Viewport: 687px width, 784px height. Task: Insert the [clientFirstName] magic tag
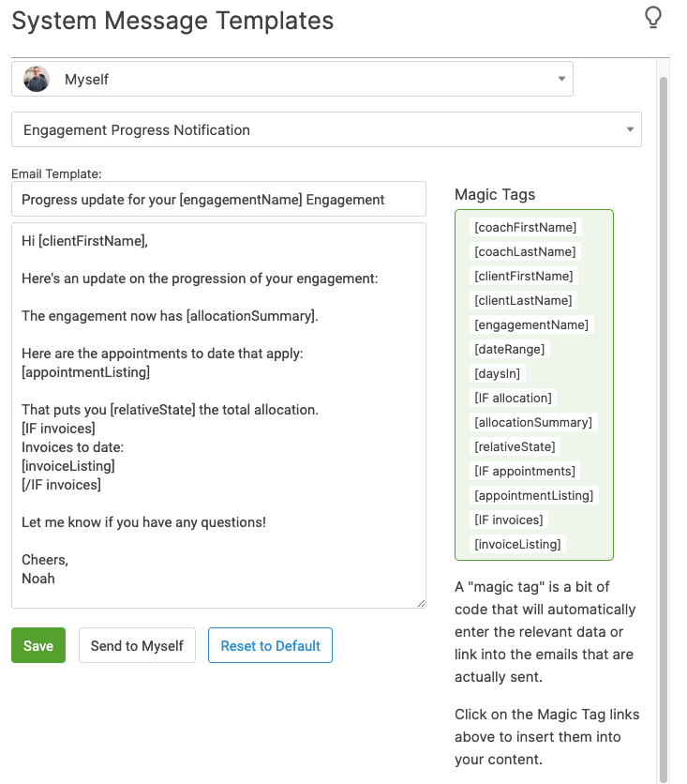click(x=525, y=276)
